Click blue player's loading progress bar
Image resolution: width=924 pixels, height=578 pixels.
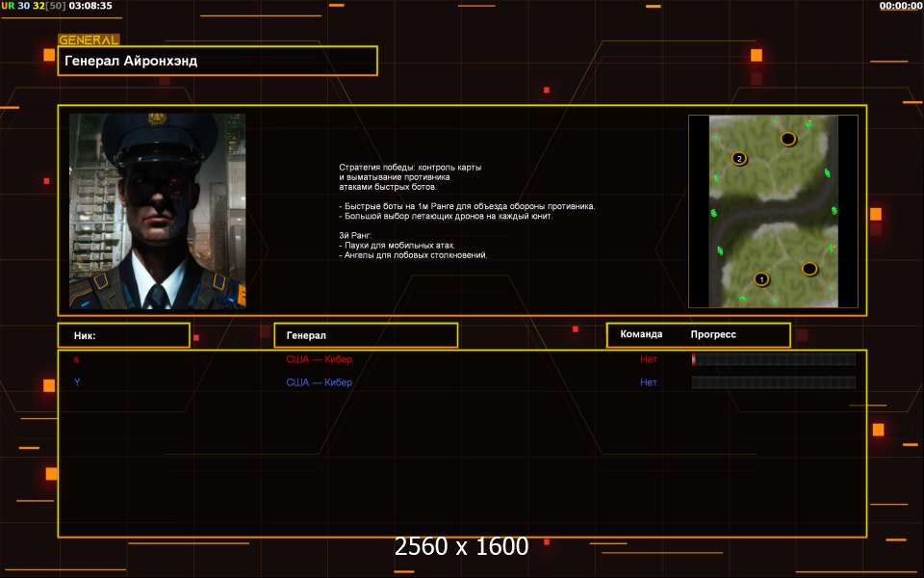tap(774, 382)
